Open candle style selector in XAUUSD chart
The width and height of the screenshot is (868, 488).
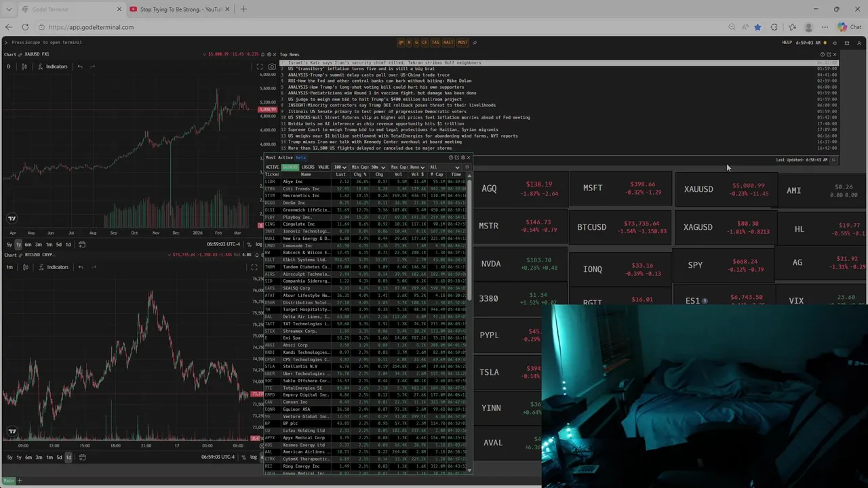[24, 66]
